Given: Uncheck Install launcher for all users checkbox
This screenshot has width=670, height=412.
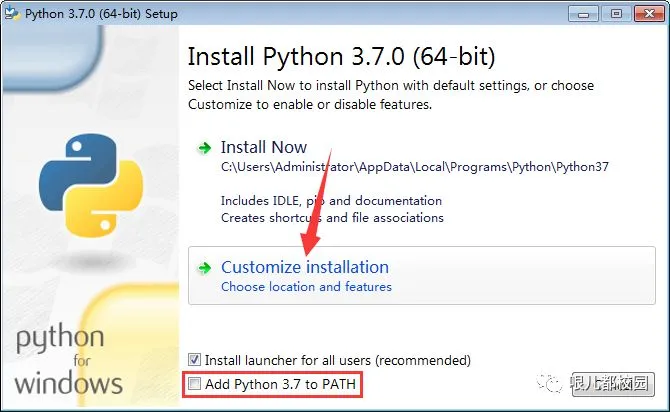Looking at the screenshot, I should (195, 359).
